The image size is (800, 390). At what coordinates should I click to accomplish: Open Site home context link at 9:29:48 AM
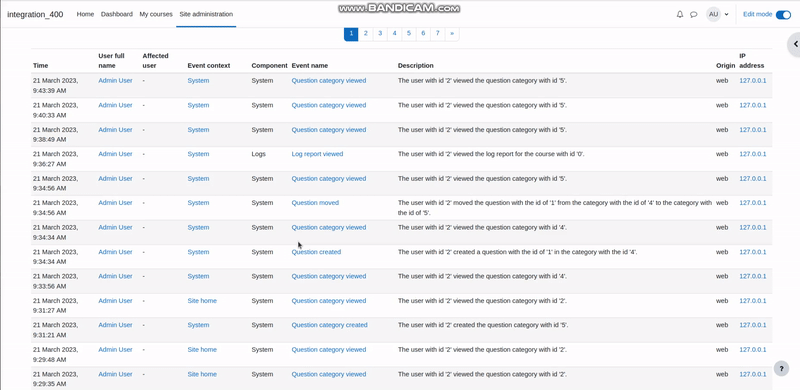[202, 350]
